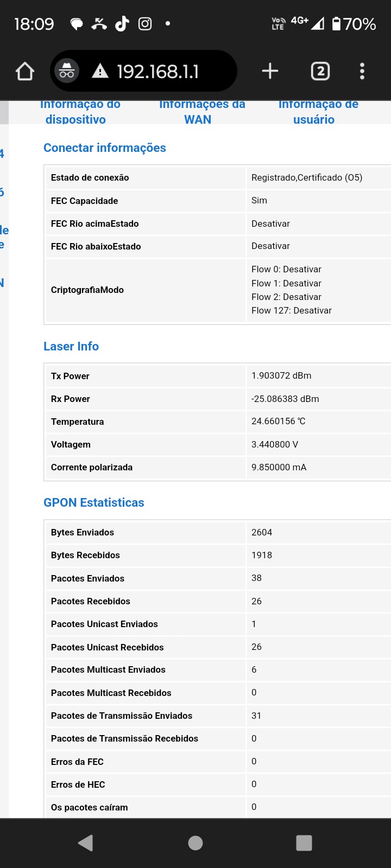Screen dimensions: 391x868
Task: Tap the 192.168.1.1 address bar
Action: [x=157, y=71]
